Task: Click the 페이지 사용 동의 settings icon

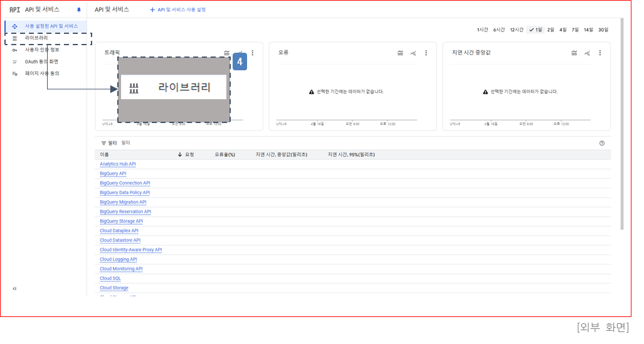Action: pyautogui.click(x=15, y=73)
